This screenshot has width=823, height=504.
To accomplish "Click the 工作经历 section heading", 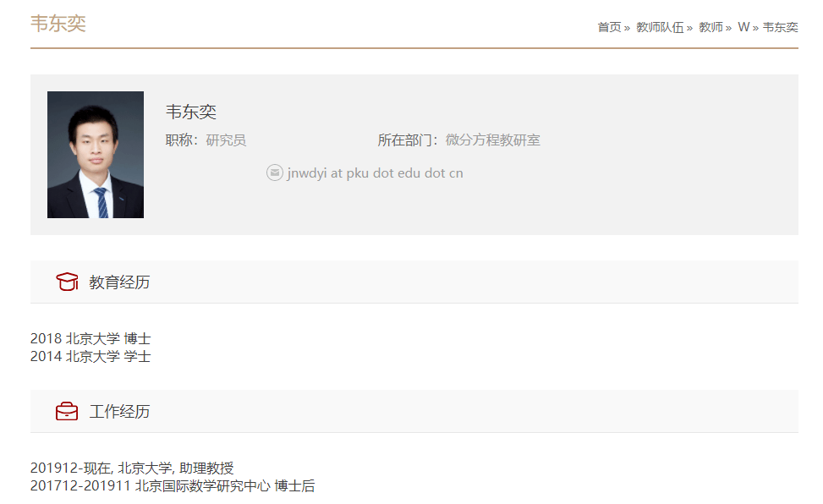I will (x=119, y=412).
